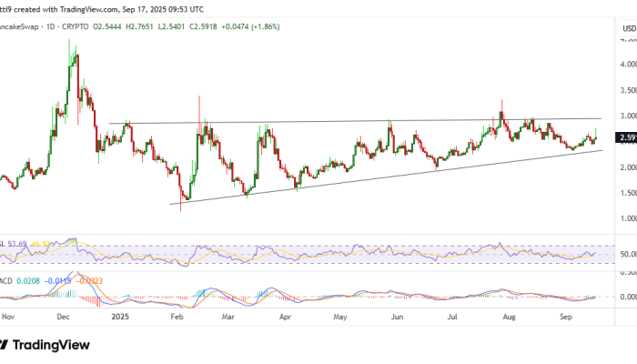
Task: Select the upper horizontal resistance trendline
Action: click(364, 121)
